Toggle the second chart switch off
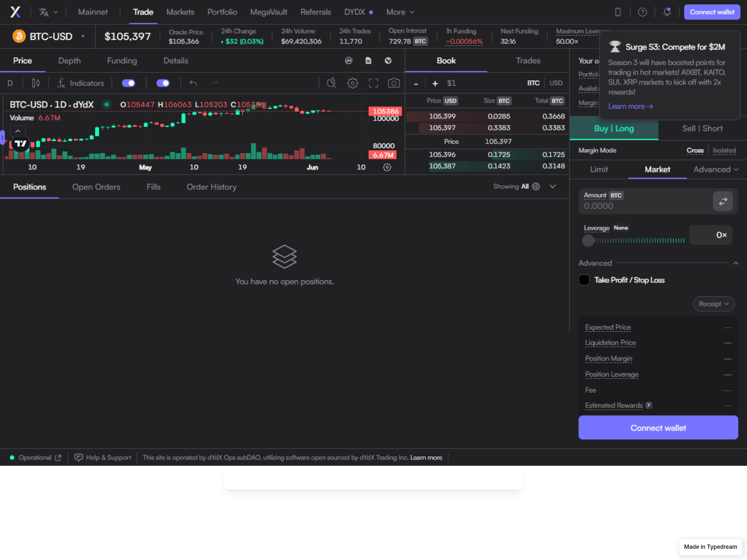This screenshot has width=747, height=560. pos(163,83)
